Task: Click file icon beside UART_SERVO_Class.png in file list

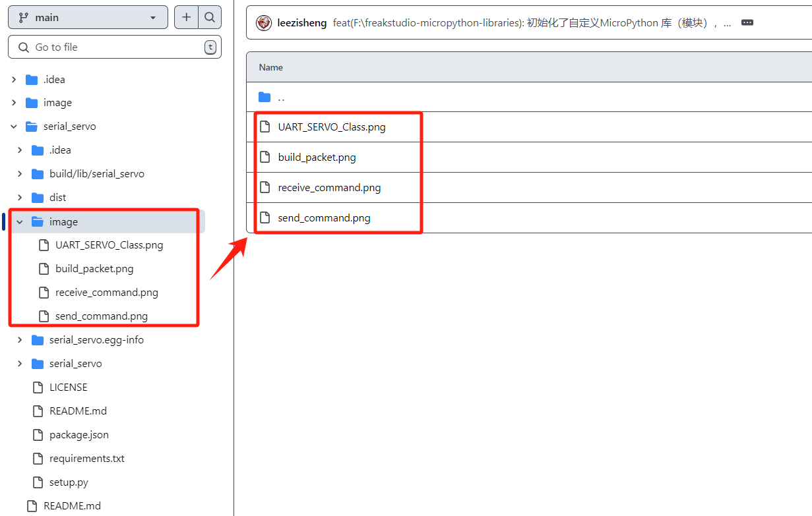Action: (x=265, y=127)
